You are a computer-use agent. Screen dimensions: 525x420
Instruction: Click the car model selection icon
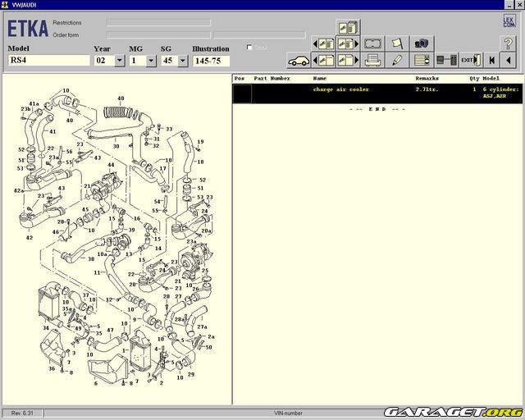(x=298, y=60)
